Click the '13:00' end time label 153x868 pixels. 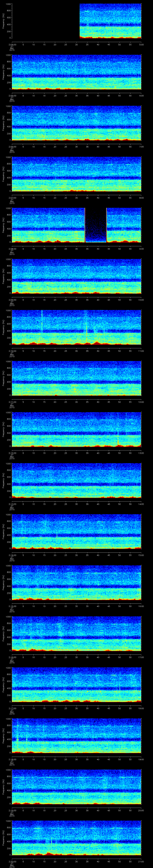(141, 453)
